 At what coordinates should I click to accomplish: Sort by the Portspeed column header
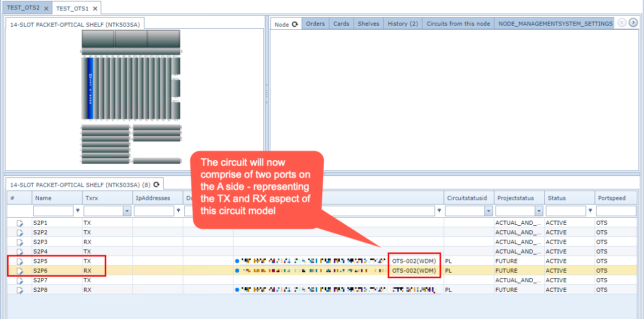point(611,198)
